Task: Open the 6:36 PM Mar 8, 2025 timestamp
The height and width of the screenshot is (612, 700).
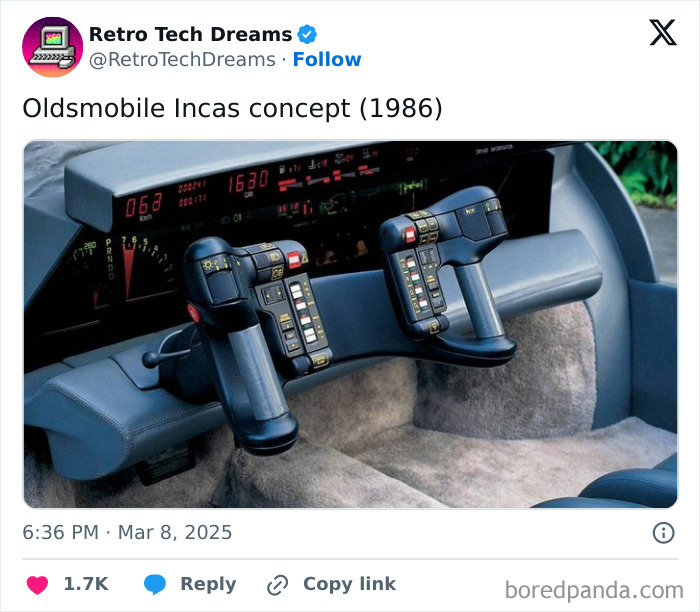Action: point(127,533)
